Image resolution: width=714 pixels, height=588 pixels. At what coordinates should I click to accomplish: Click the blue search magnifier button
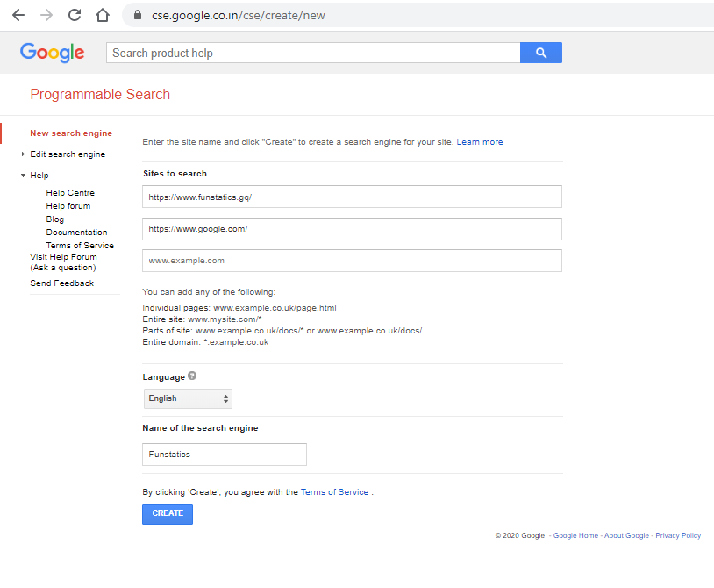[541, 53]
